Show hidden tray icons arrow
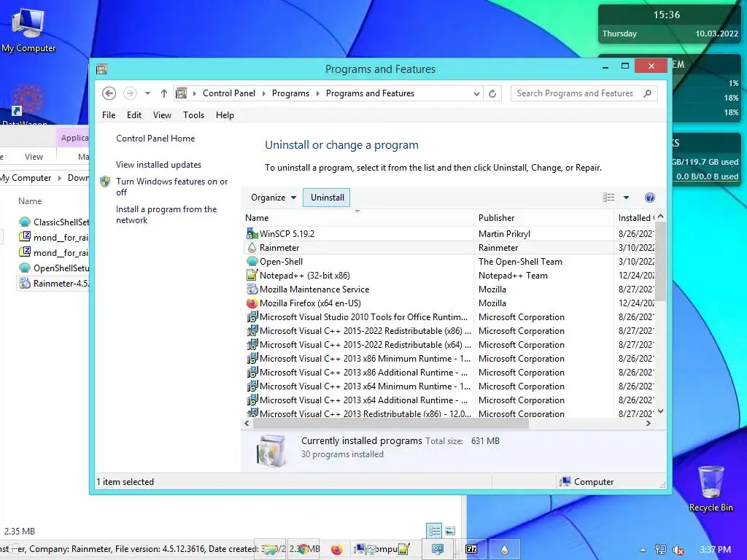Screen dimensions: 747x560 click(643, 550)
